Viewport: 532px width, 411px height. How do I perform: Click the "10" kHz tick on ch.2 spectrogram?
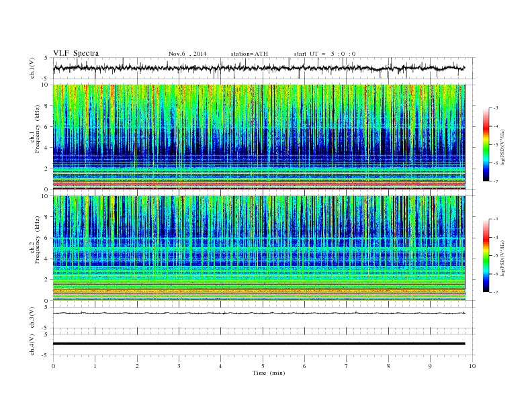point(46,196)
